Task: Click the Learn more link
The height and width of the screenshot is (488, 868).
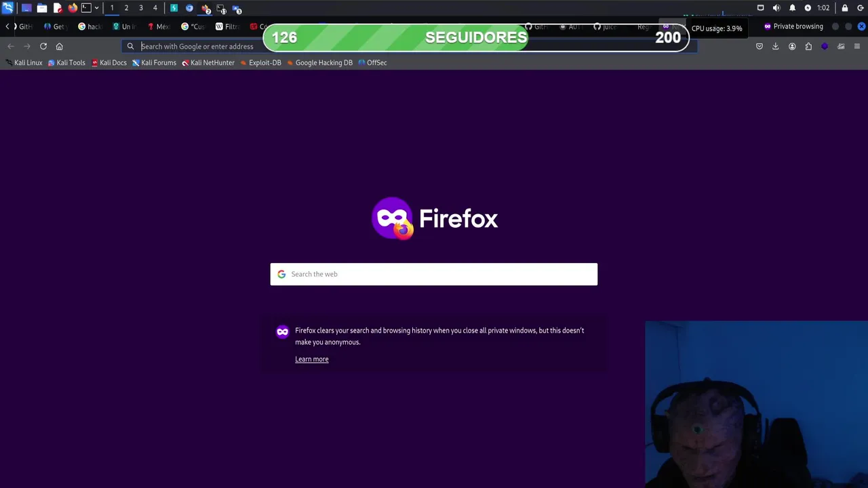Action: tap(312, 359)
